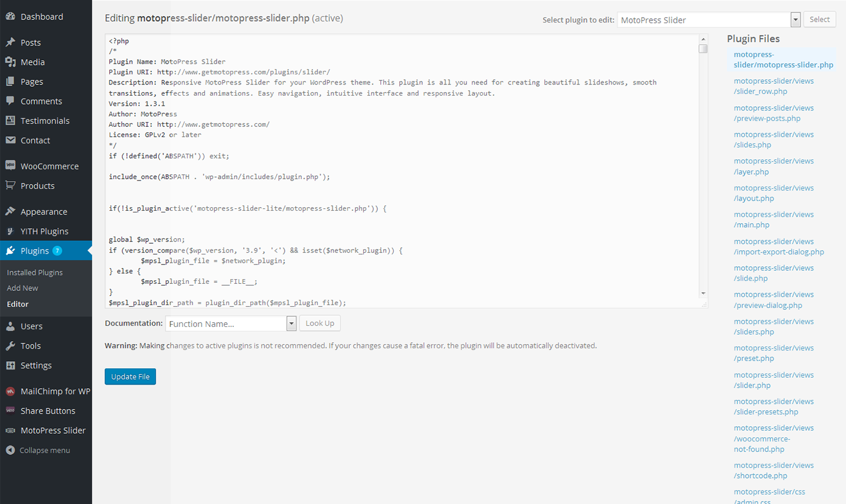Click the Appearance paintbrush icon
The width and height of the screenshot is (846, 504).
pos(10,211)
